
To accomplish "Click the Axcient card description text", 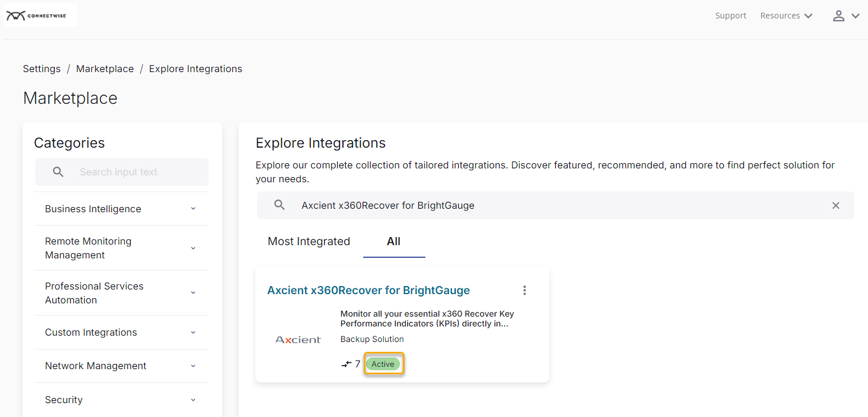I will [x=427, y=319].
